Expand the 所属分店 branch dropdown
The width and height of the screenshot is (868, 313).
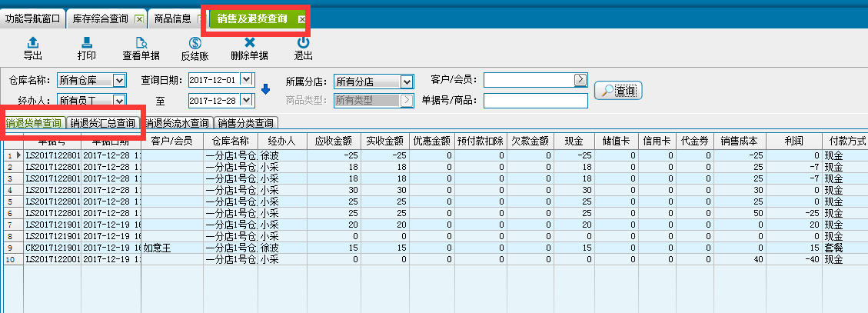pos(407,80)
